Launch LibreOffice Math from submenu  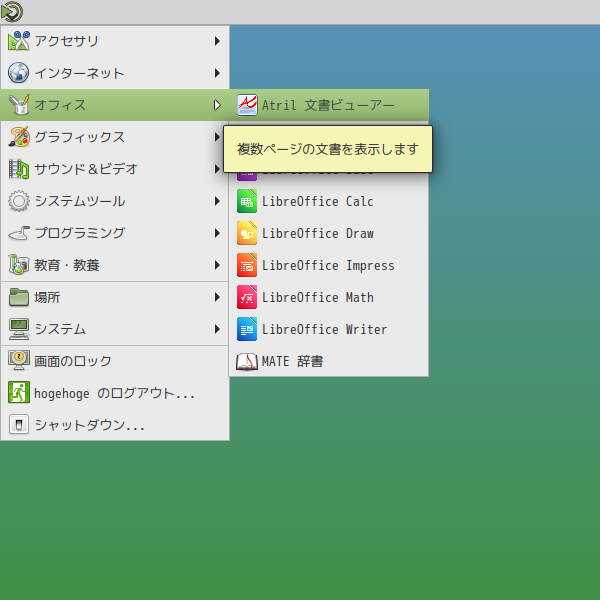point(329,297)
